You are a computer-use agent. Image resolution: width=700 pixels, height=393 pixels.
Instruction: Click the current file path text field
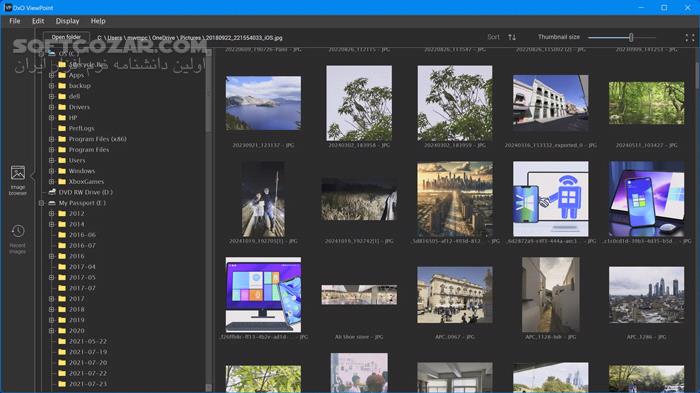tap(190, 38)
